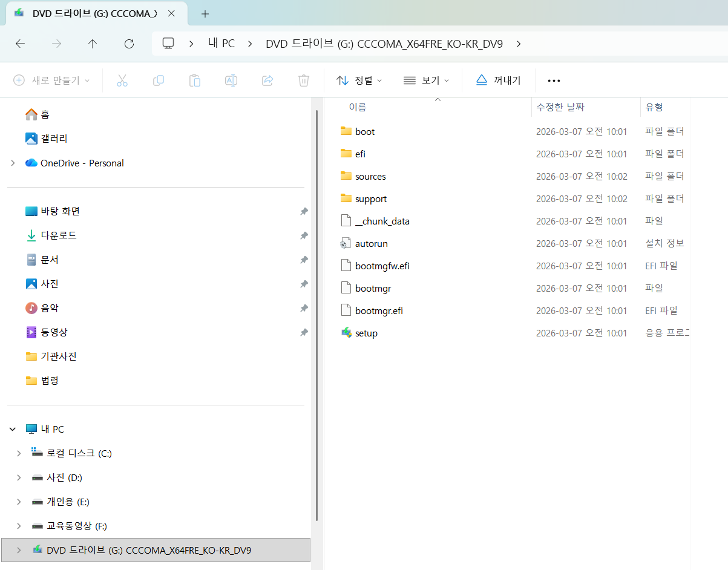This screenshot has width=728, height=570.
Task: Refresh the current folder view
Action: point(129,44)
